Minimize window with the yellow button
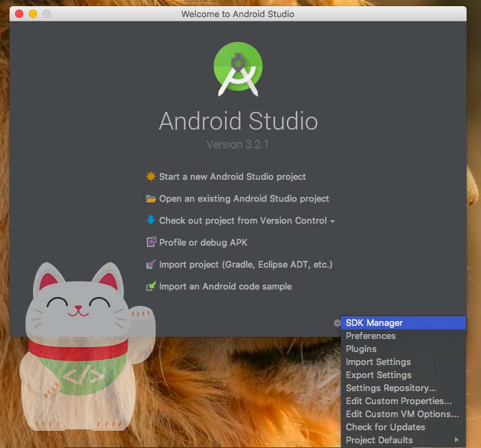This screenshot has width=481, height=448. [x=33, y=14]
